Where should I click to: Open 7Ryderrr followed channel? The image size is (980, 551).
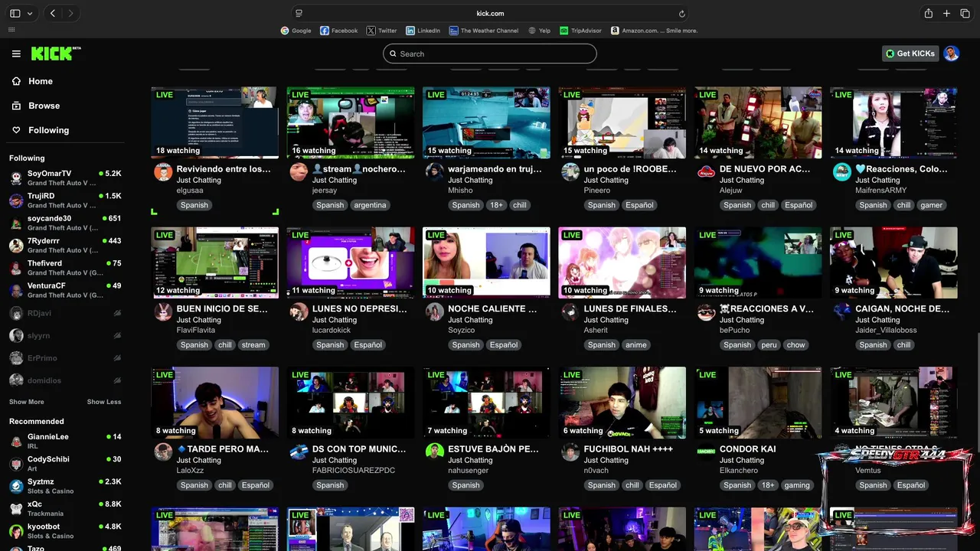click(x=65, y=245)
